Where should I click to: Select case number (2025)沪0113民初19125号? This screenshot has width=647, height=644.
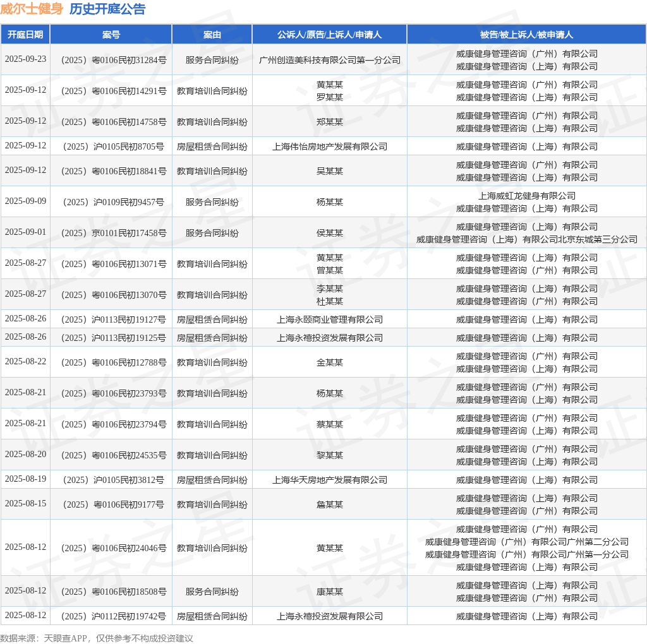tap(114, 338)
